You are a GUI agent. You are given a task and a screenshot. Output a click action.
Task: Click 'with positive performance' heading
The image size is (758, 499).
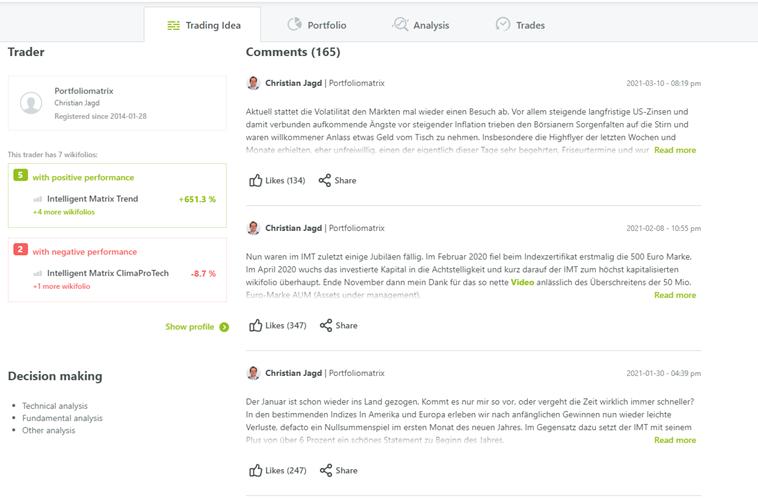pyautogui.click(x=83, y=177)
